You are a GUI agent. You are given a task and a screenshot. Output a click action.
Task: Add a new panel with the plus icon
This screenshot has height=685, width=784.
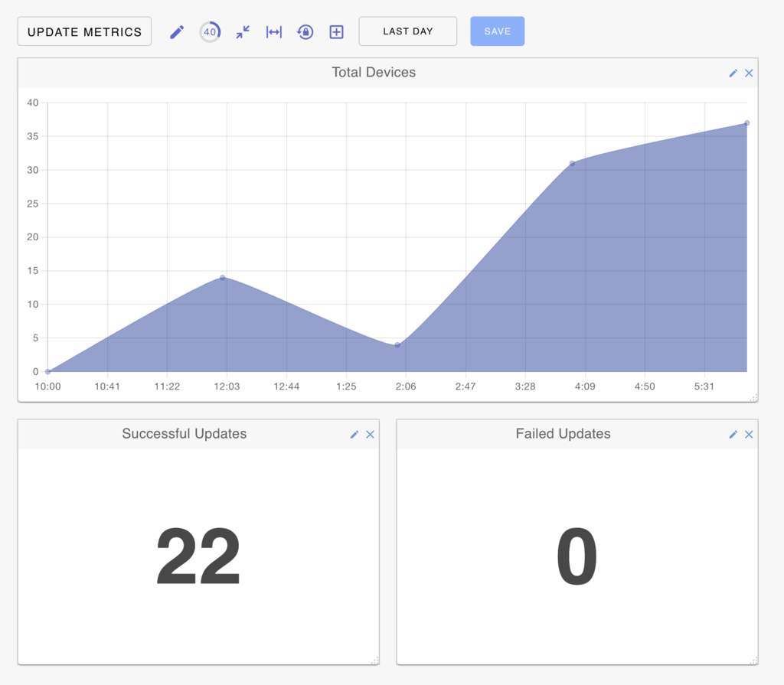(337, 32)
